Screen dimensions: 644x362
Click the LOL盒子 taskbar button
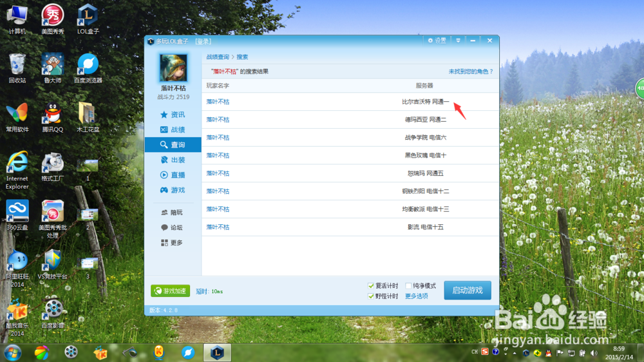pyautogui.click(x=217, y=352)
